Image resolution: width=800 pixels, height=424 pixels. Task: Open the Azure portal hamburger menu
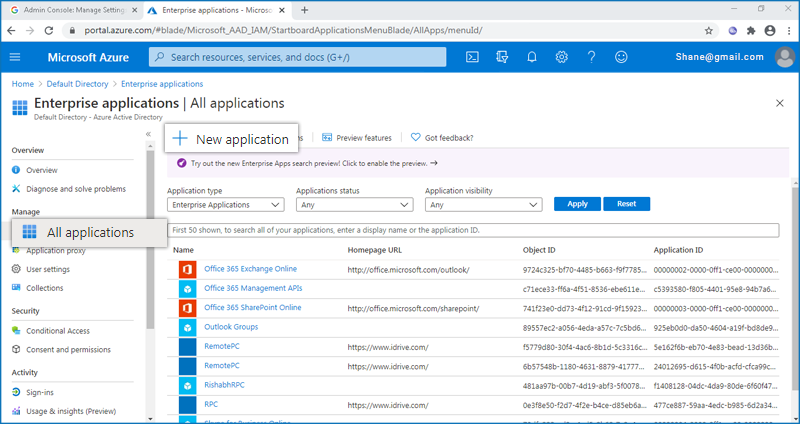pos(15,57)
